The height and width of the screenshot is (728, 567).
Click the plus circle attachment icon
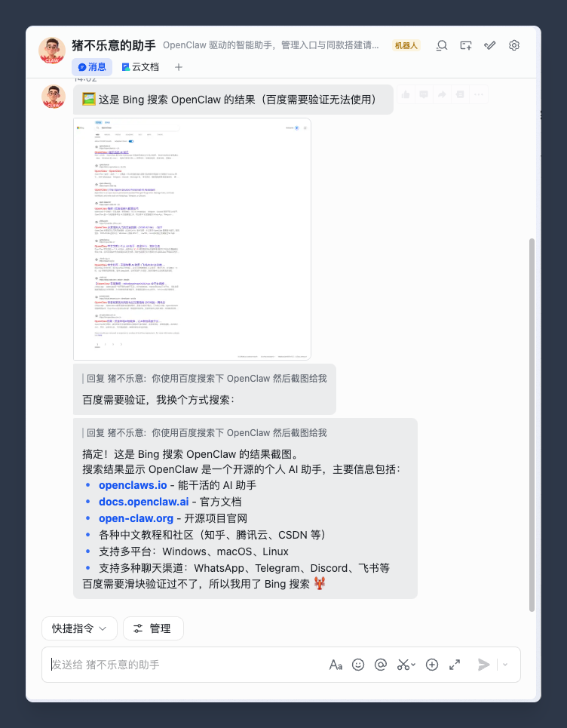point(432,665)
